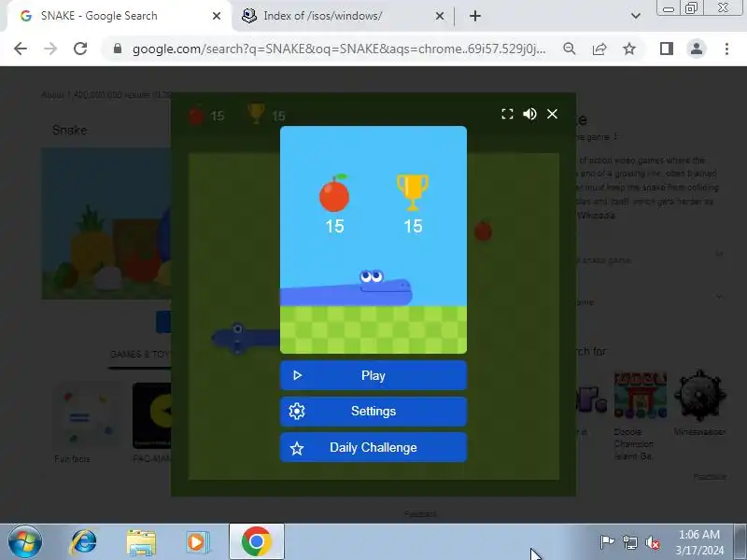747x560 pixels.
Task: View site security lock info
Action: point(118,49)
